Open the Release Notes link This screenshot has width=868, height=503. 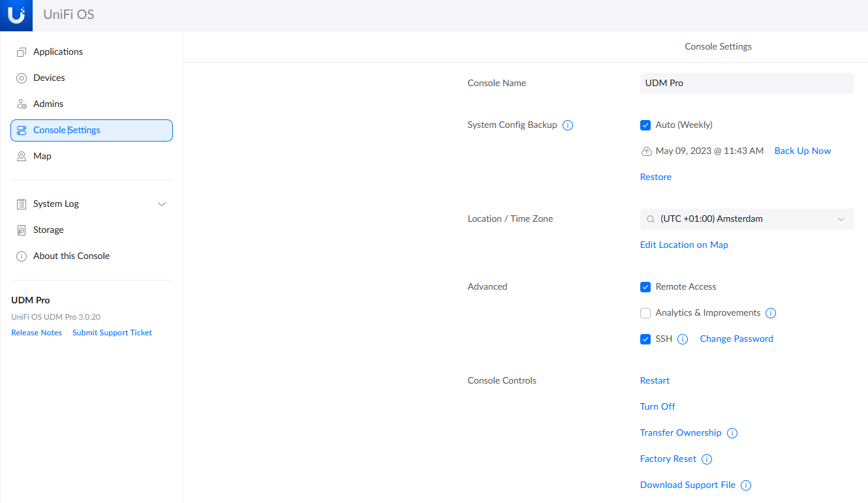(37, 333)
